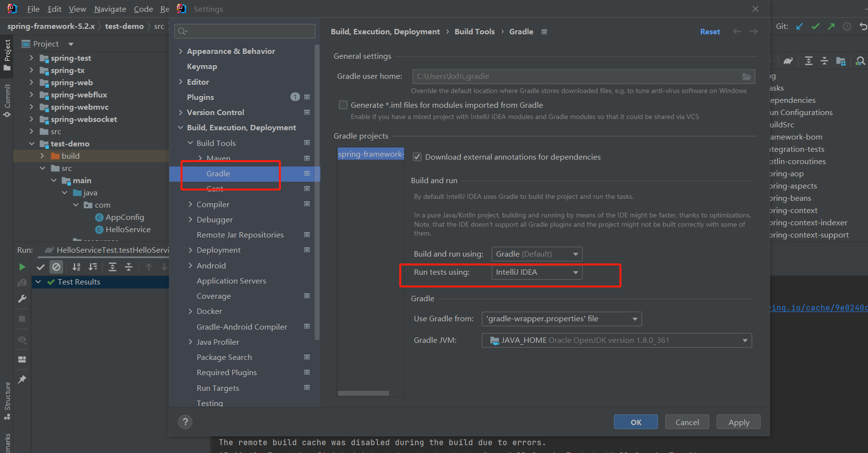This screenshot has width=868, height=453.
Task: Click pin tab icon in Run panel
Action: point(22,380)
